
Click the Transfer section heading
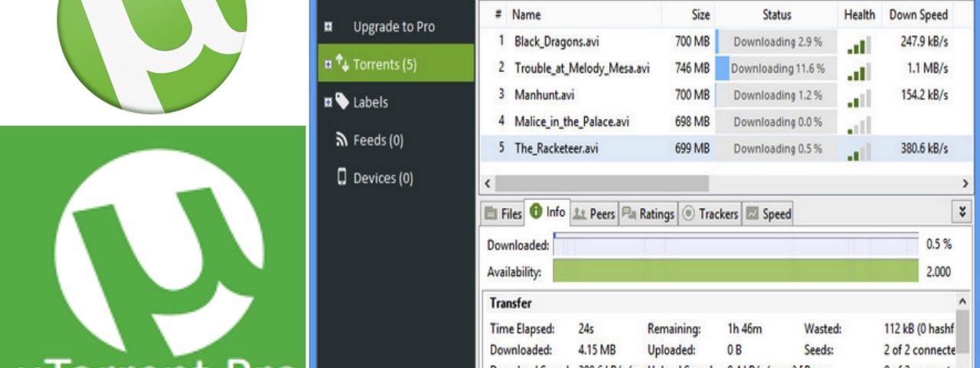(511, 303)
